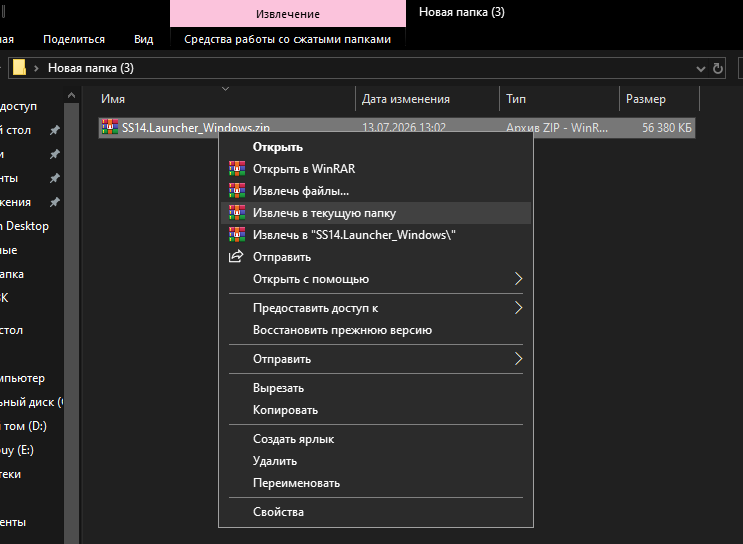The width and height of the screenshot is (743, 544).
Task: Sort by the 'Тип' column header
Action: click(559, 99)
